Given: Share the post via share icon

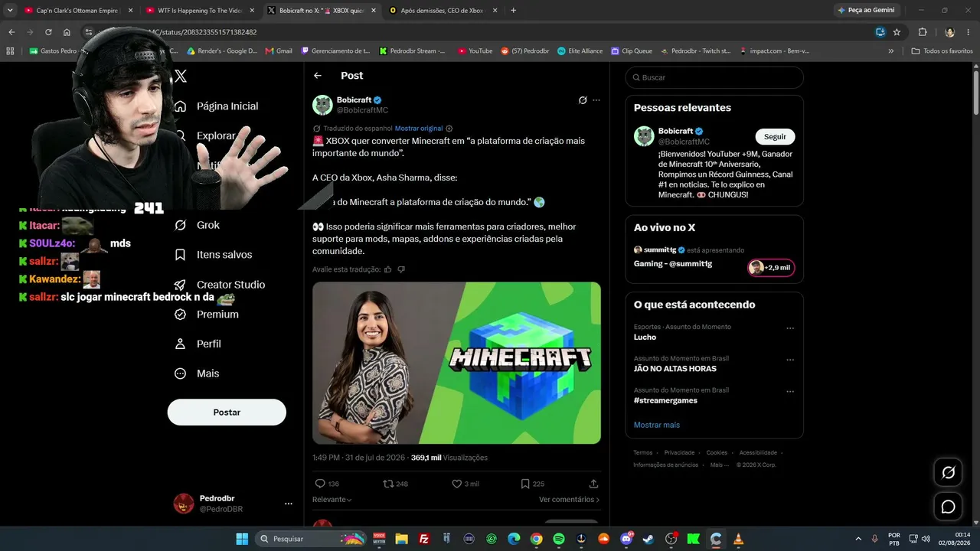Looking at the screenshot, I should coord(593,484).
